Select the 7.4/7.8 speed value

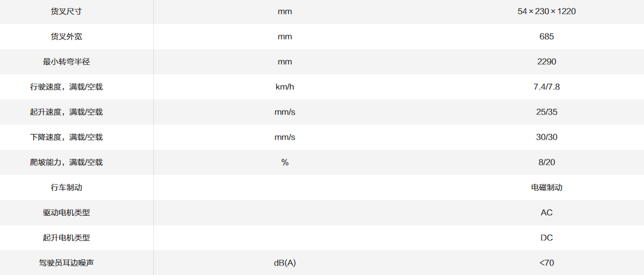click(x=546, y=87)
